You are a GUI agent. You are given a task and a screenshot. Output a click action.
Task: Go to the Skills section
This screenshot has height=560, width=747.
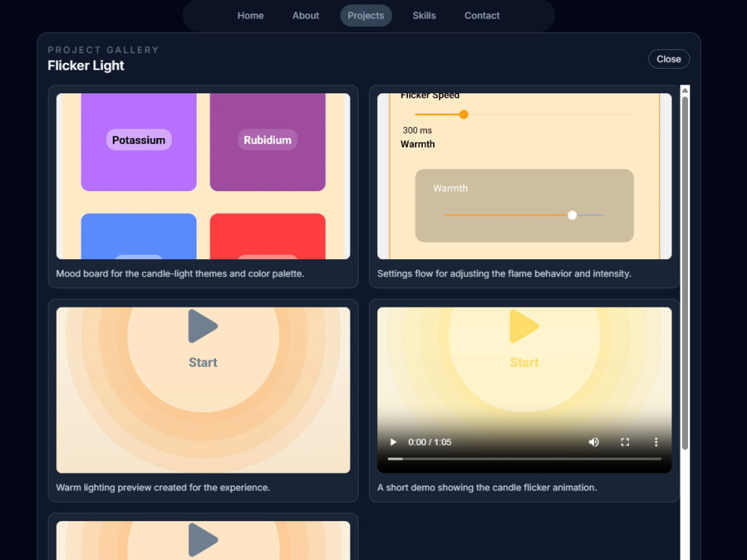tap(424, 16)
